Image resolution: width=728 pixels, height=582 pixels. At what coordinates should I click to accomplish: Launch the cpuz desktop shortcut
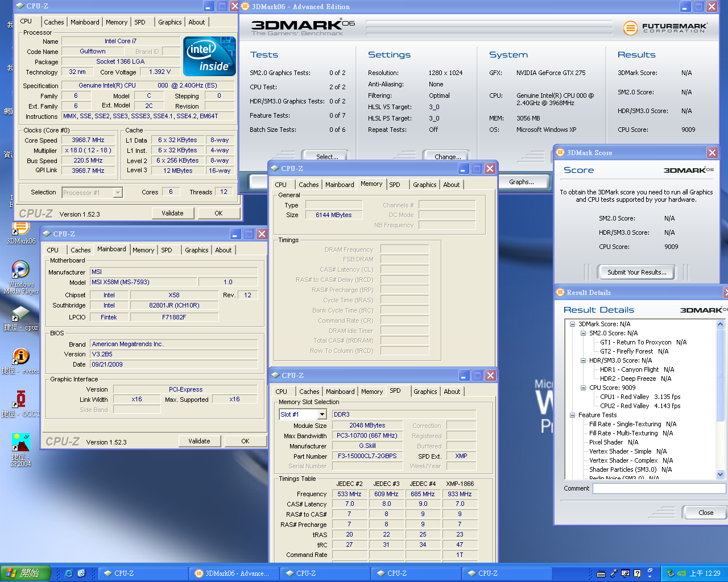point(21,318)
